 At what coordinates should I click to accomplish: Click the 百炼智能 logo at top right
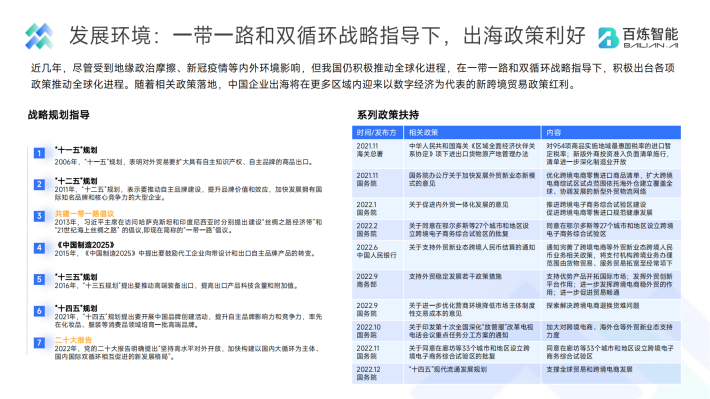(638, 37)
